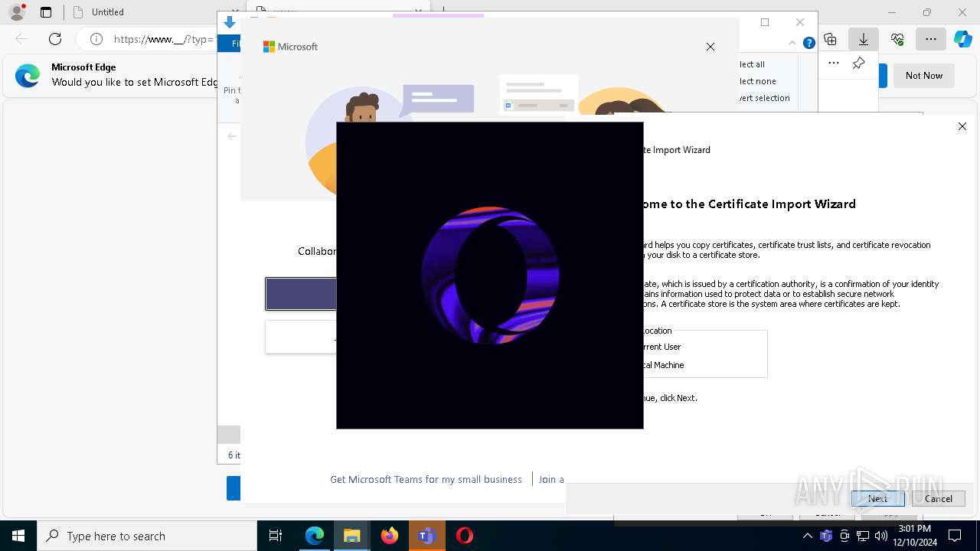Switch to Opera taskbar icon

coord(465,536)
